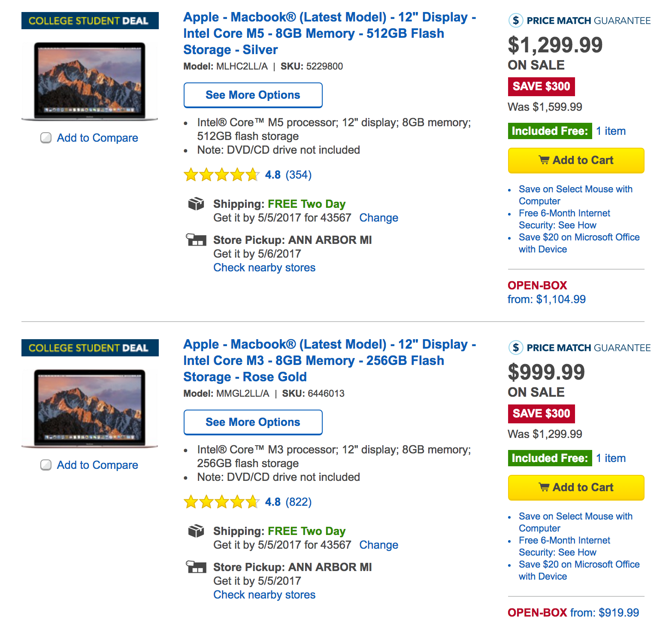
Task: Click the shipping box icon for Silver Macbook
Action: pyautogui.click(x=196, y=204)
